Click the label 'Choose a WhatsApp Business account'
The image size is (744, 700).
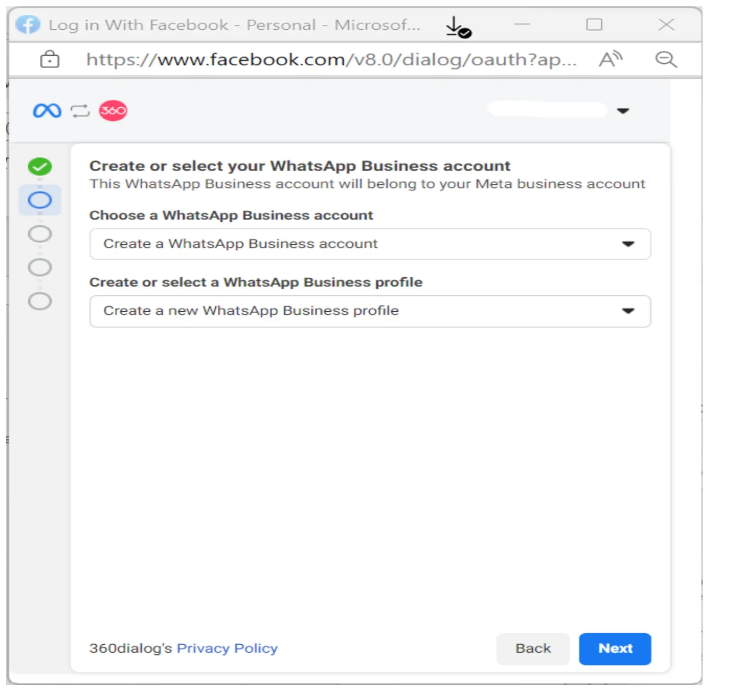click(x=231, y=215)
